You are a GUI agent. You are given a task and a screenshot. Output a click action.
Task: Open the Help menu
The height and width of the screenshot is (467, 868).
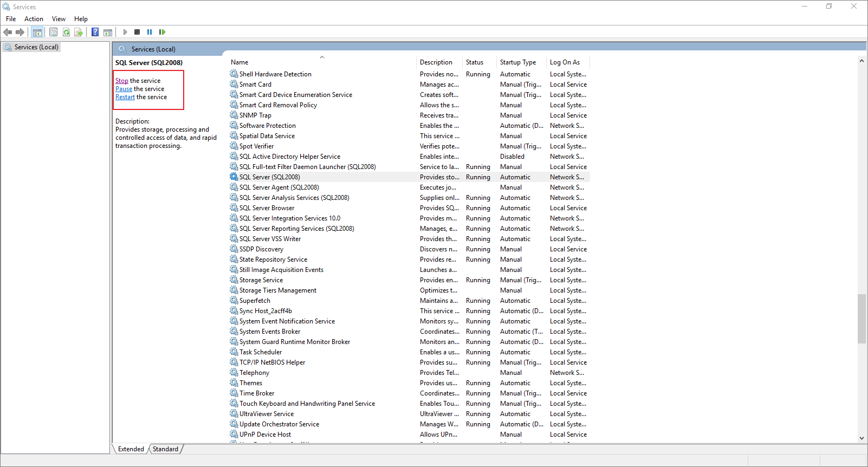pyautogui.click(x=81, y=19)
